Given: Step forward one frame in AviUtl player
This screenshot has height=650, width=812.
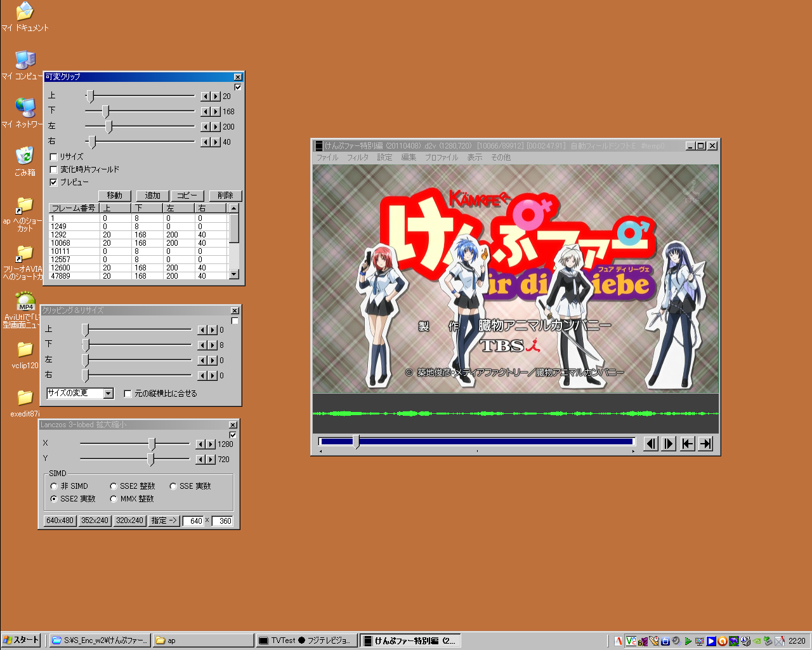Looking at the screenshot, I should [669, 444].
